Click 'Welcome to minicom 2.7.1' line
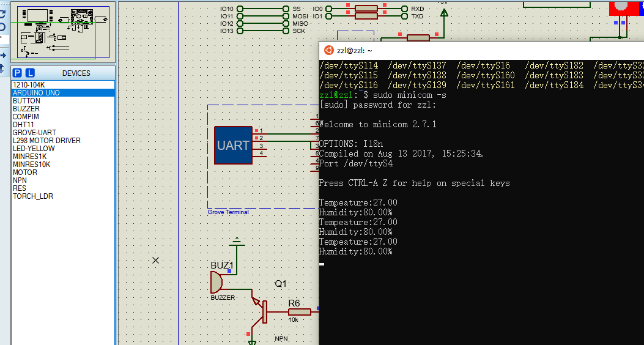This screenshot has height=345, width=644. pos(377,124)
